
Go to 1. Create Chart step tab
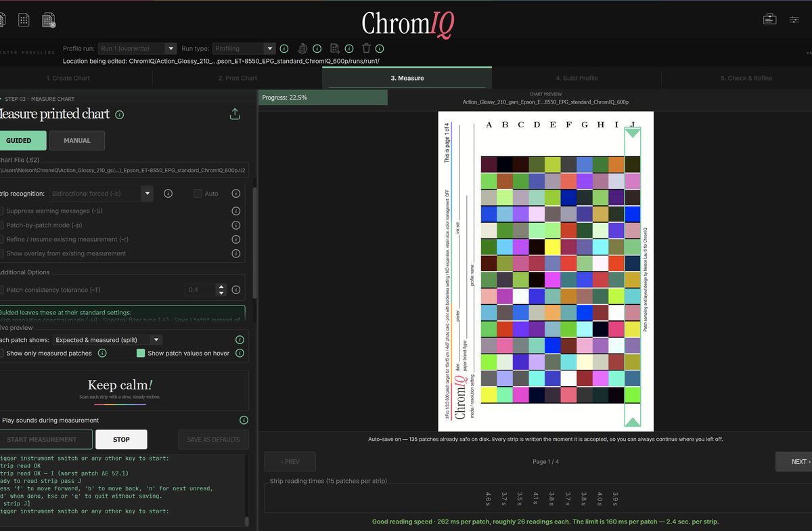pos(68,78)
